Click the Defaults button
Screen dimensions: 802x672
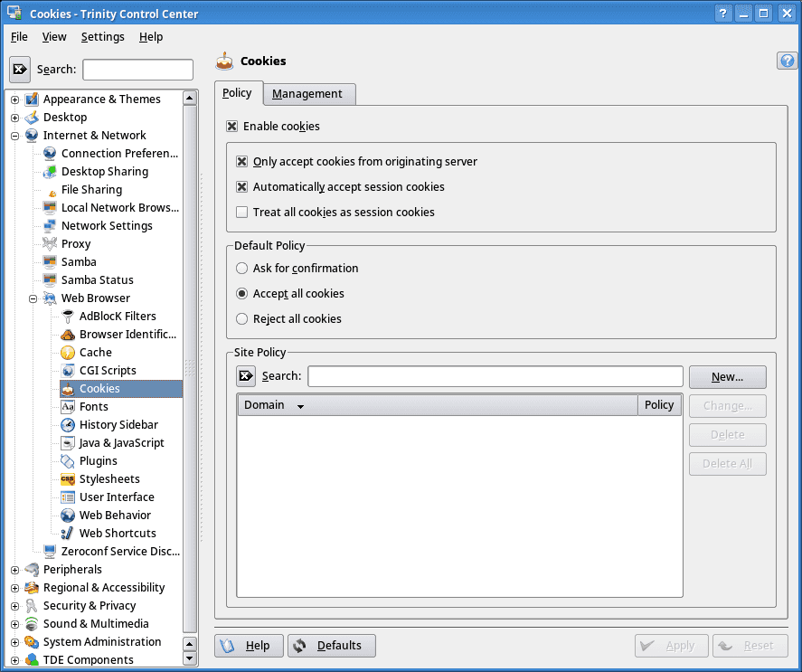(x=332, y=646)
